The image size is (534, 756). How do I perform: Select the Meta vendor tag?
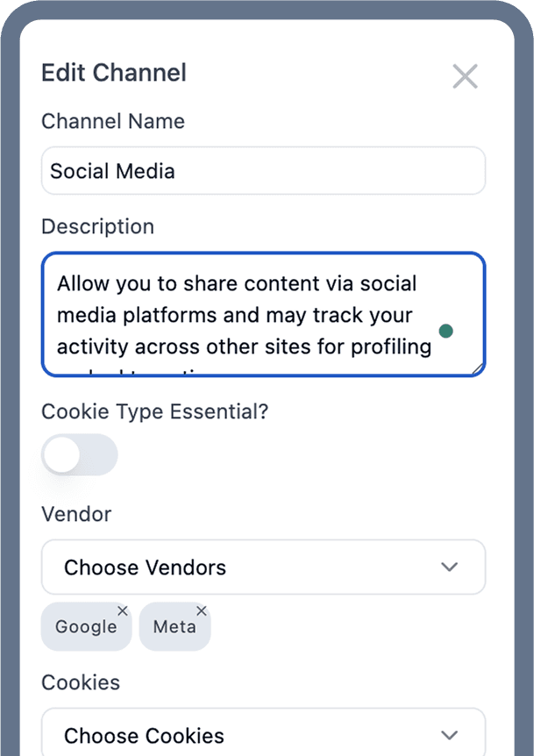(x=174, y=627)
